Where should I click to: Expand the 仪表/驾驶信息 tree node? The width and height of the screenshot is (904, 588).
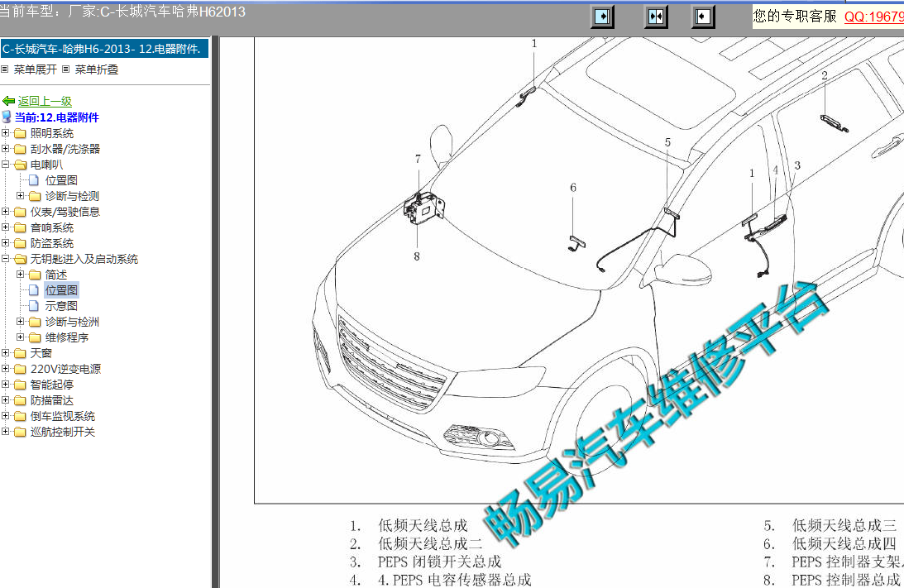point(5,212)
